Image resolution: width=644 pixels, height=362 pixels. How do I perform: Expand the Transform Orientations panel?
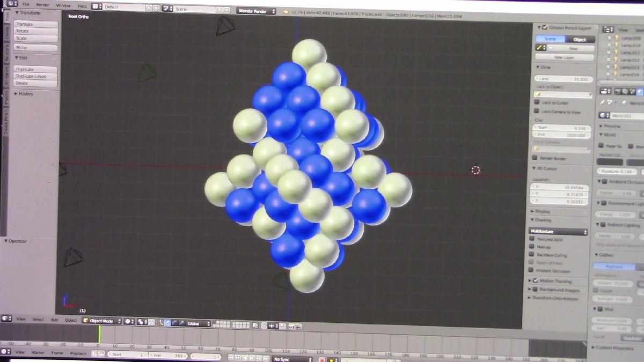[x=554, y=298]
